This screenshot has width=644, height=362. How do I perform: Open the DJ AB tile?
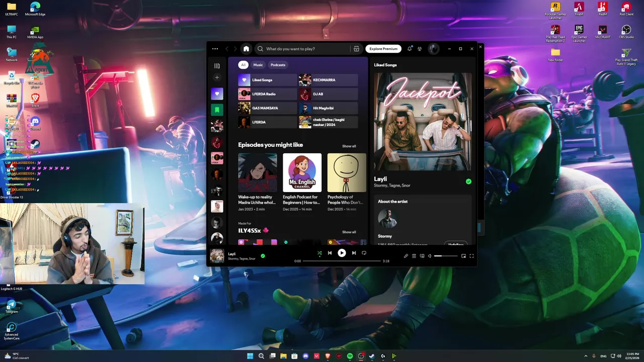(328, 94)
